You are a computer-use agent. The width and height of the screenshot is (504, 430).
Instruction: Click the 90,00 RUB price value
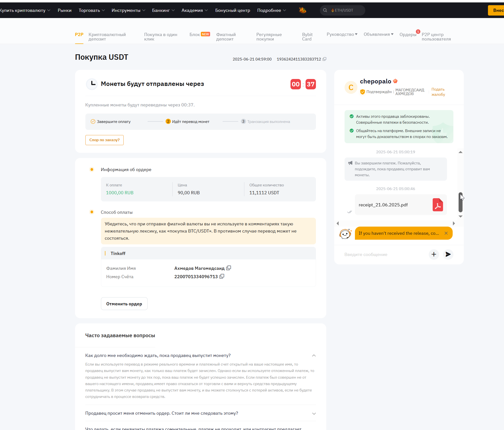[189, 193]
